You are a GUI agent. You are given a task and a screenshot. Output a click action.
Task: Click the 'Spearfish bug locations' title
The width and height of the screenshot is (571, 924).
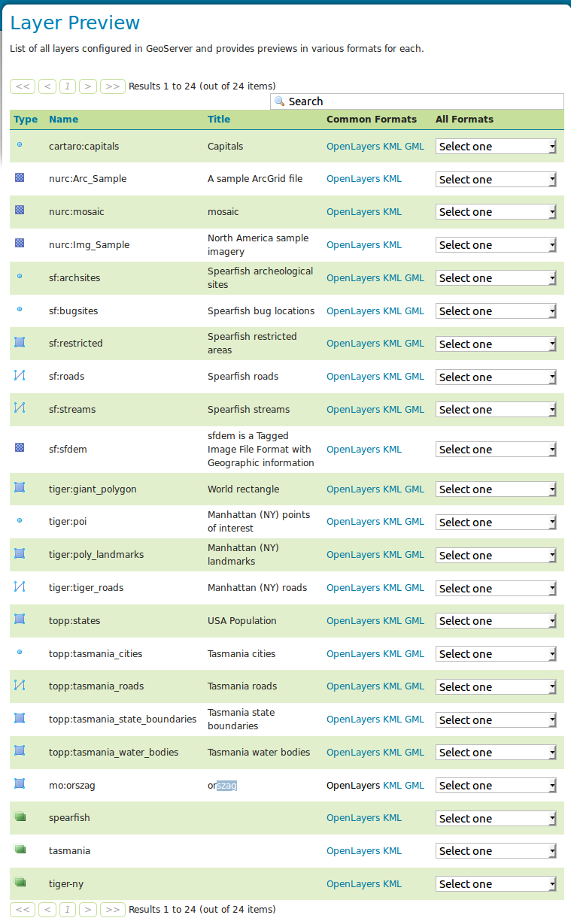pos(261,311)
